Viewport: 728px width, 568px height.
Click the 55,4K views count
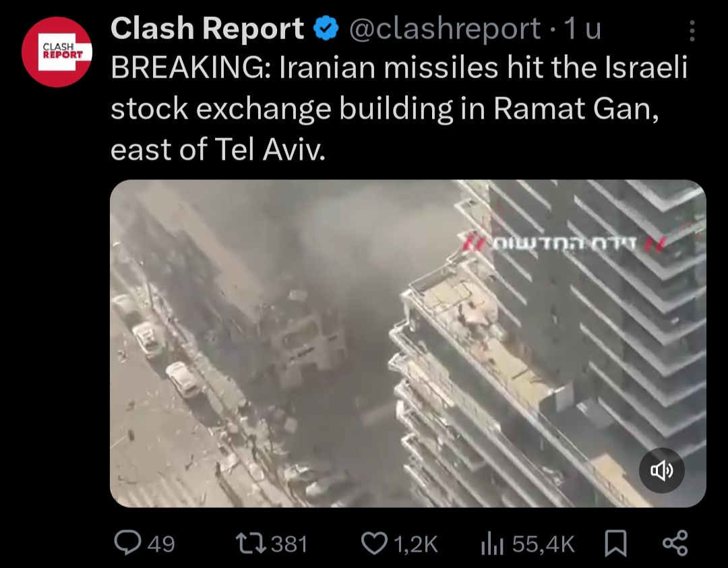pos(543,544)
